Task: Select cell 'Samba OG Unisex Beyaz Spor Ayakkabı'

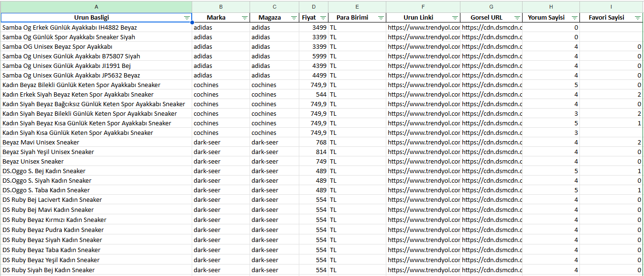Action: tap(97, 46)
